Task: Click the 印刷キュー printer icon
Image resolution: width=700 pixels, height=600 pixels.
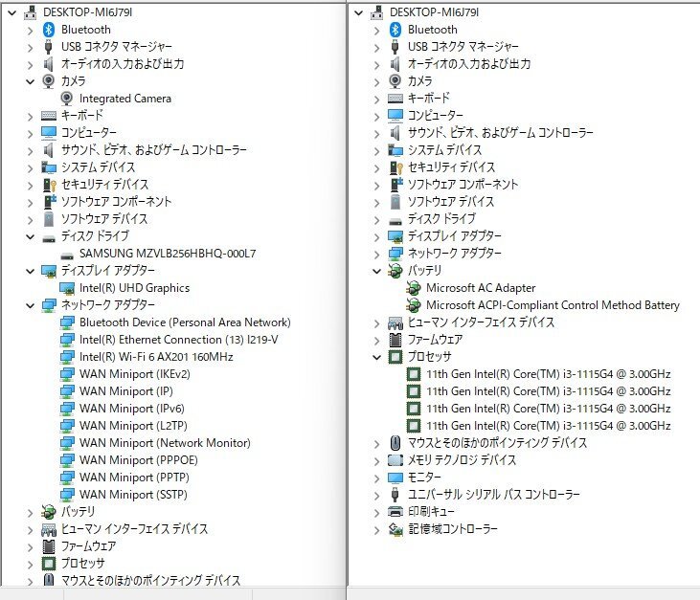Action: [395, 512]
